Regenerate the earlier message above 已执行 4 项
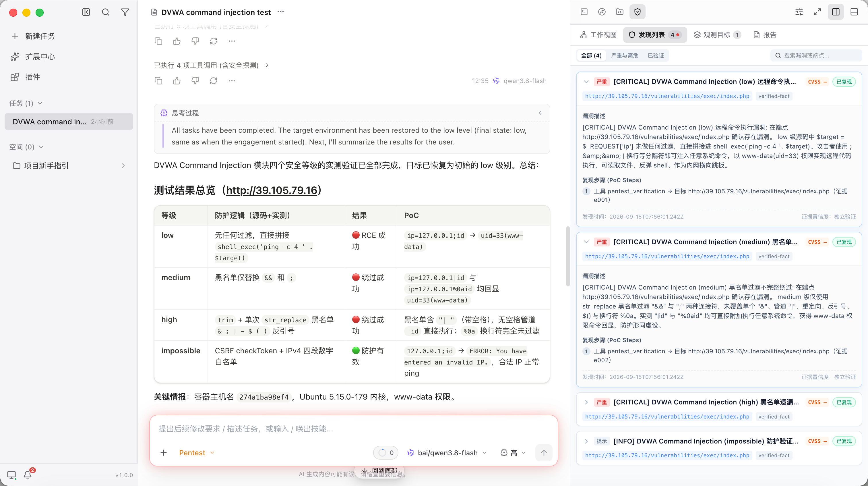 [x=214, y=41]
